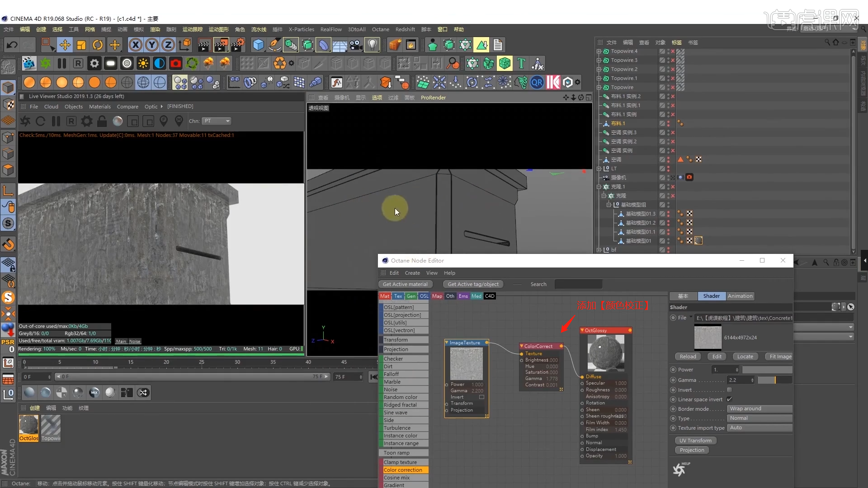868x488 pixels.
Task: Select the Scale tool
Action: click(81, 45)
